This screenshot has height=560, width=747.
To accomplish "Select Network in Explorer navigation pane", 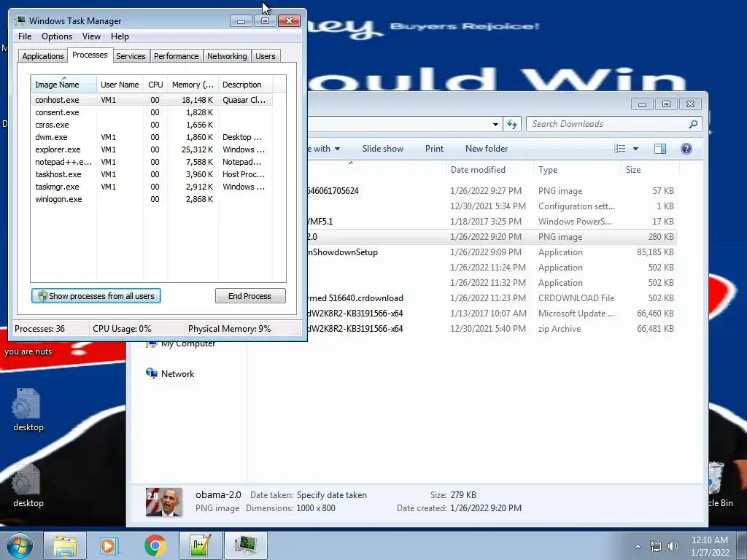I will pos(171,374).
